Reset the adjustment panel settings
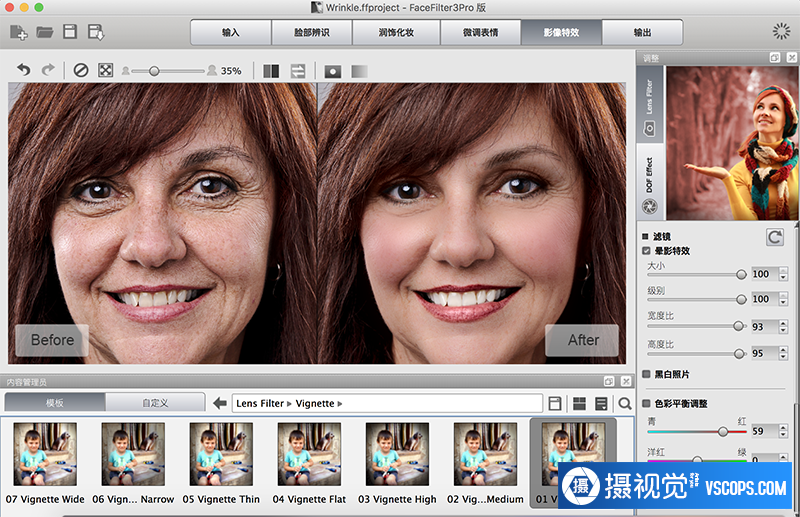The height and width of the screenshot is (517, 800). tap(775, 237)
